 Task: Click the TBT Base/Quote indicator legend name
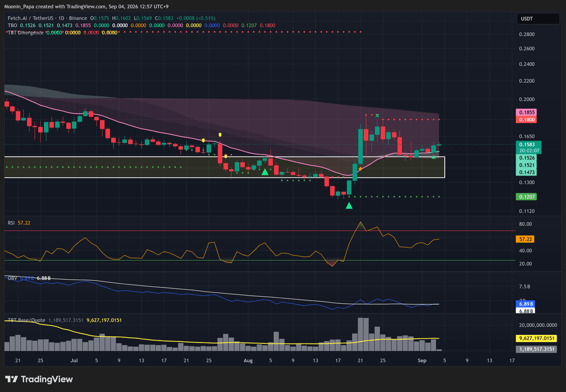[26, 320]
